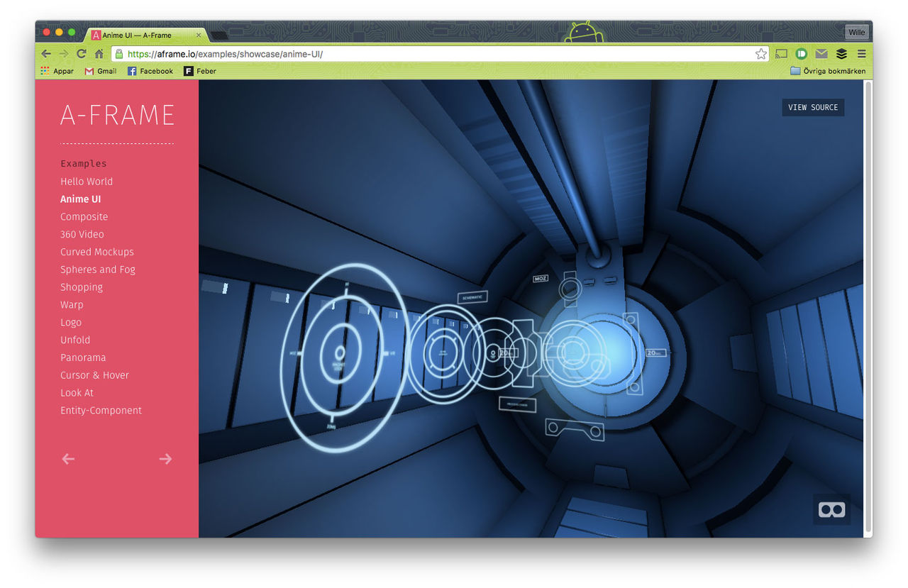
Task: Open the Cast extension icon
Action: click(x=782, y=54)
